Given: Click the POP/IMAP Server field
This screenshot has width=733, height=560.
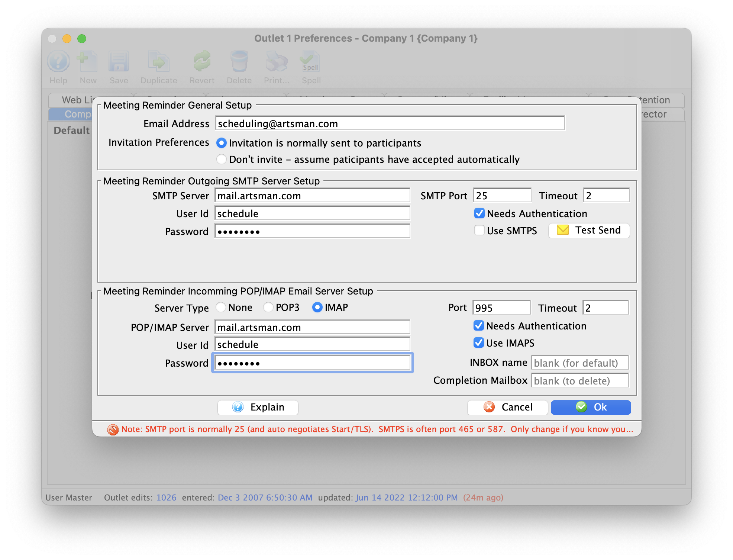Looking at the screenshot, I should click(x=312, y=327).
